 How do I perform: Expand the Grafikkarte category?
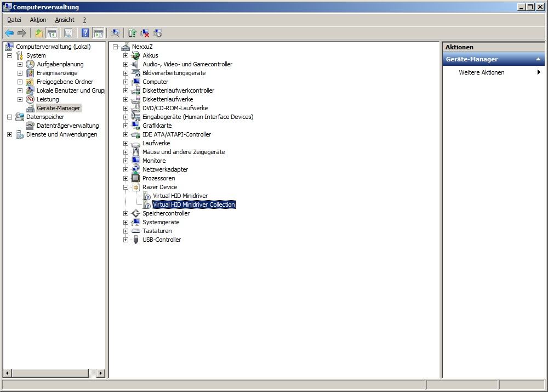(x=126, y=126)
